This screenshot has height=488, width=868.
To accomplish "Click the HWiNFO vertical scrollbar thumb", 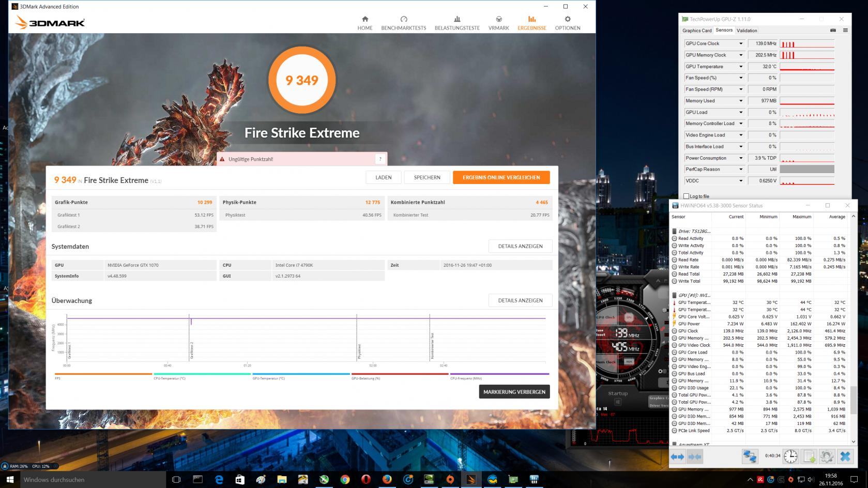I will [853, 400].
